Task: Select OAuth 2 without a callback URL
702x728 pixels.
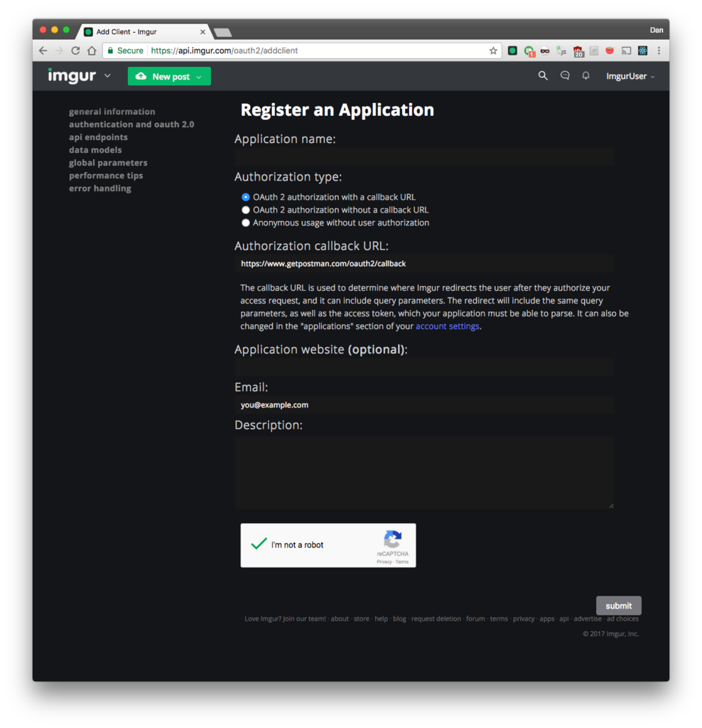Action: [245, 210]
